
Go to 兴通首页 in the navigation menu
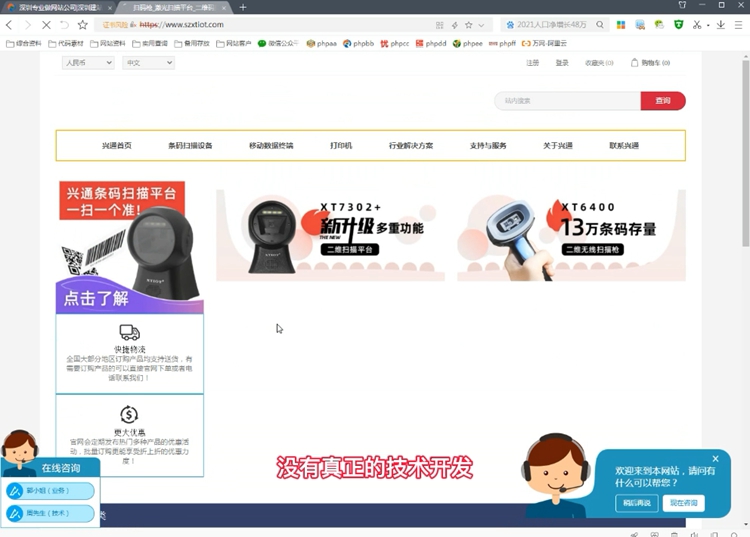point(117,145)
